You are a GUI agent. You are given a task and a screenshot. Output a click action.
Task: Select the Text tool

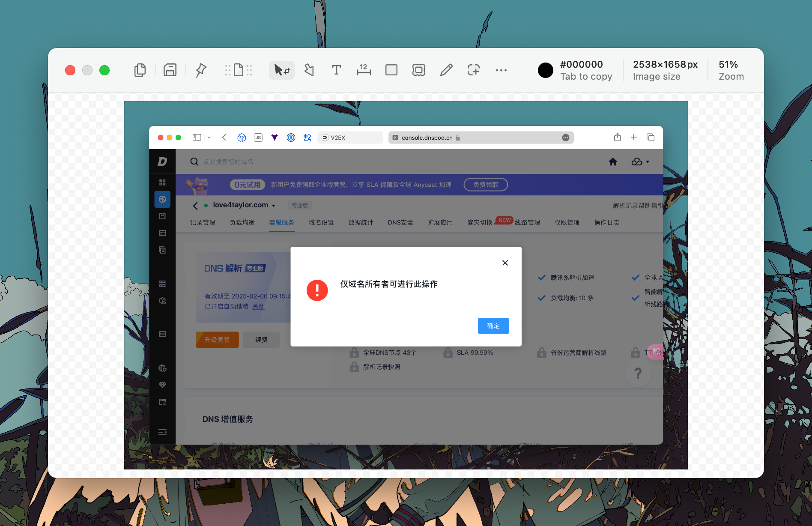tap(336, 70)
